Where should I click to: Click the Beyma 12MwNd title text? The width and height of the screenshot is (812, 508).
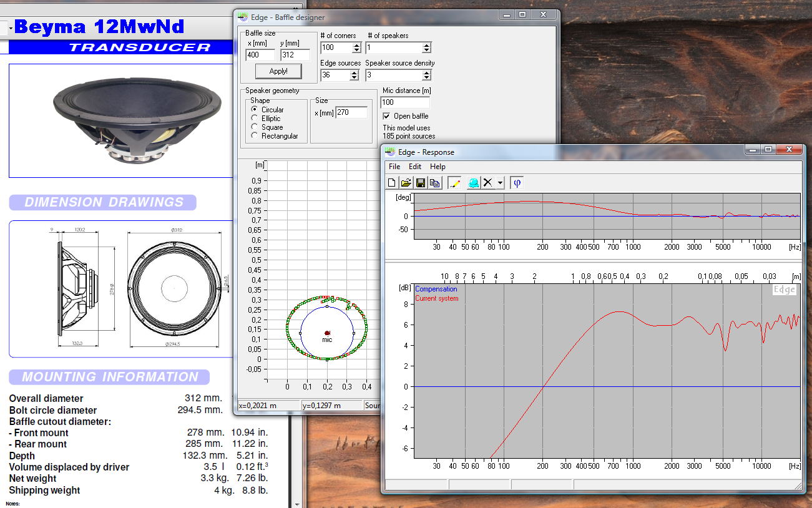(99, 26)
